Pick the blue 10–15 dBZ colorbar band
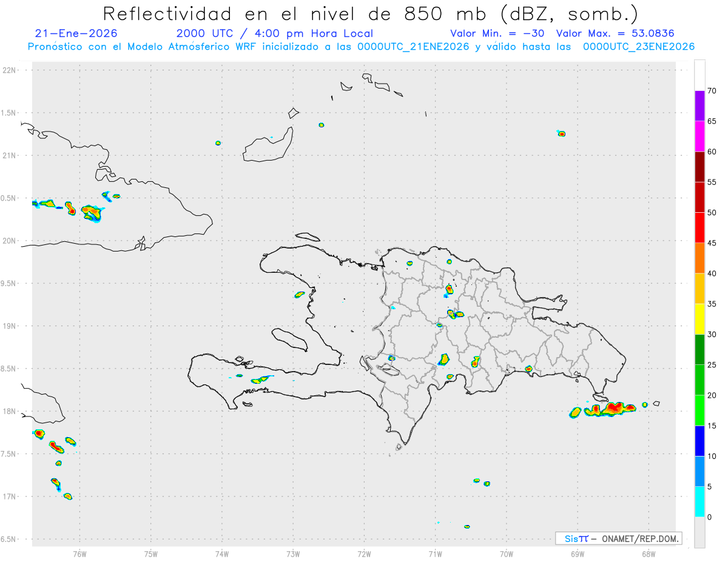The image size is (728, 562). pyautogui.click(x=699, y=441)
